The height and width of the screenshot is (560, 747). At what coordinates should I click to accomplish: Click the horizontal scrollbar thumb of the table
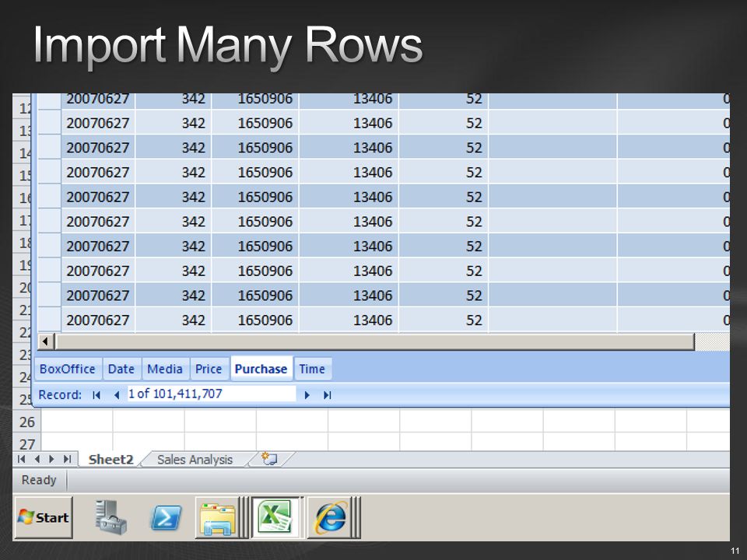(374, 341)
